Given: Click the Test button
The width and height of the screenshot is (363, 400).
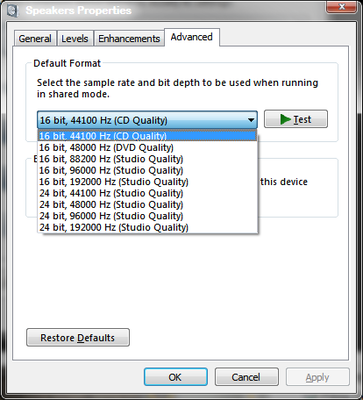Looking at the screenshot, I should pos(296,119).
